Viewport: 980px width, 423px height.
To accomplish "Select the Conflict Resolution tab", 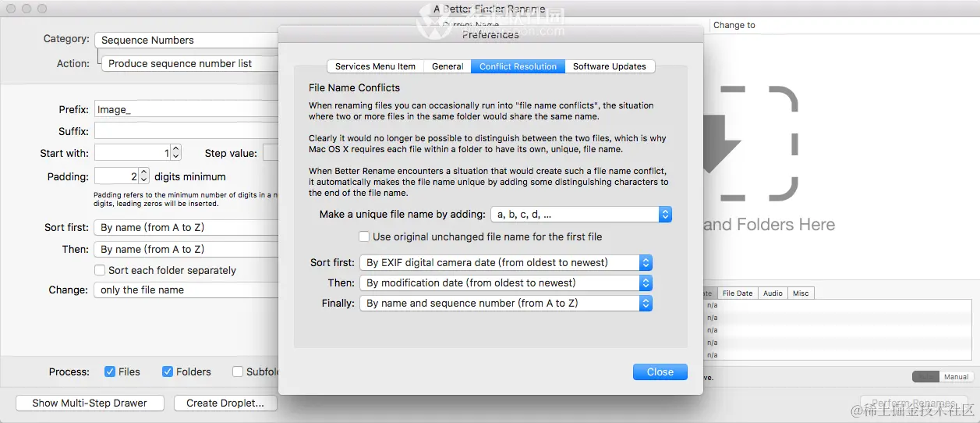I will click(518, 66).
